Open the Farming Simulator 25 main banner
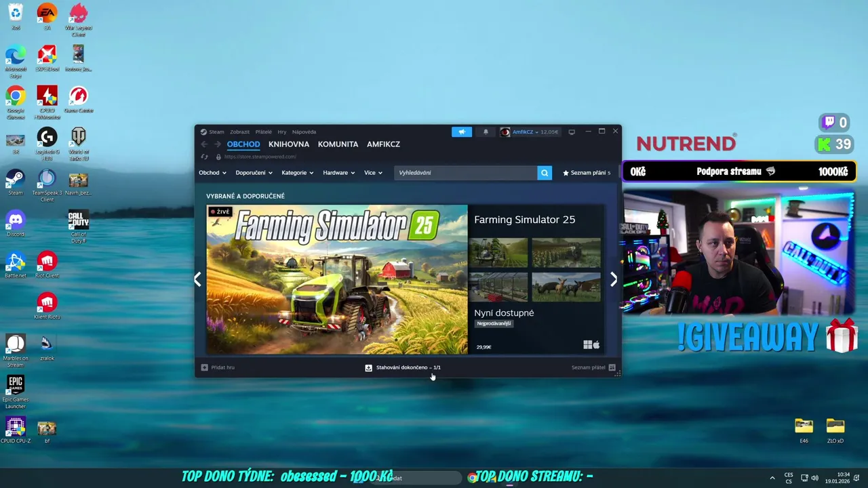Viewport: 868px width, 488px height. 337,280
